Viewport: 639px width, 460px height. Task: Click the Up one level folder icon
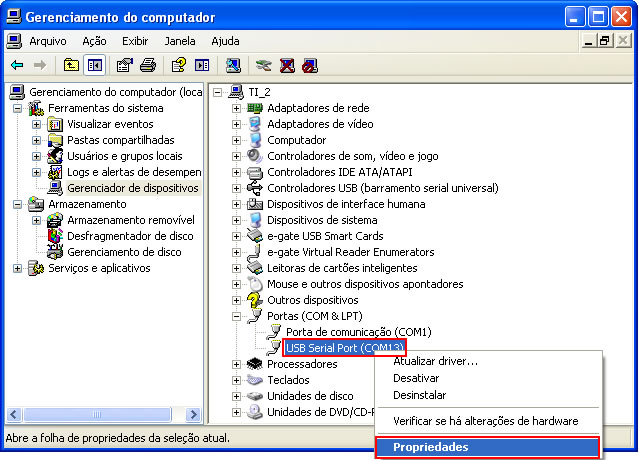point(71,65)
